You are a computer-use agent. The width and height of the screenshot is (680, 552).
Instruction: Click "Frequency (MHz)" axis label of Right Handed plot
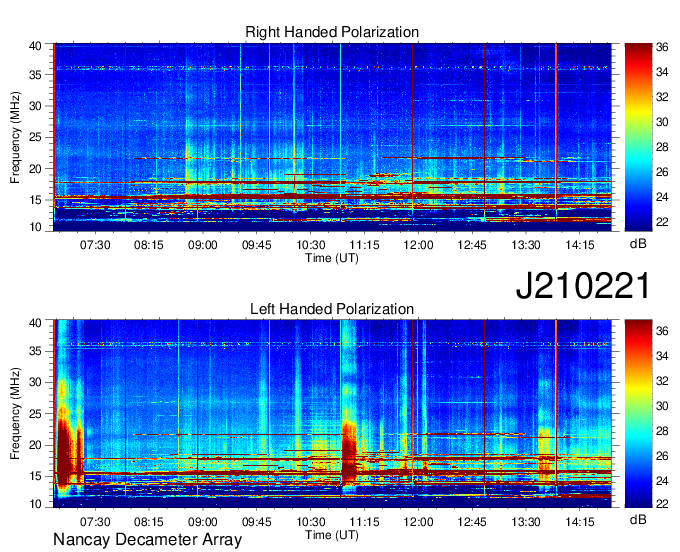pyautogui.click(x=15, y=137)
